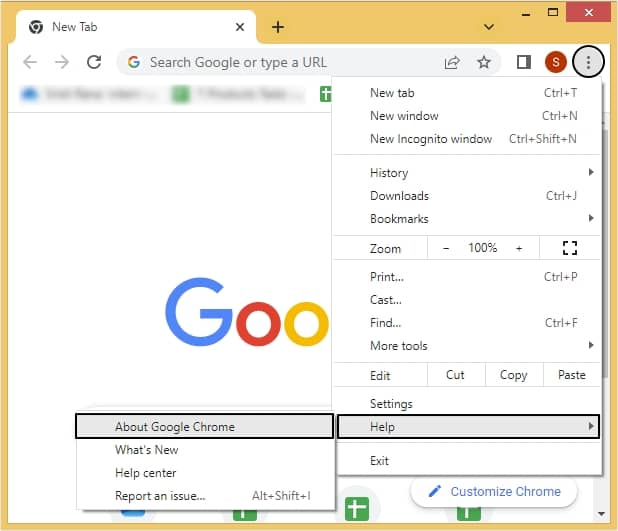Choose Cast... from the menu
Image resolution: width=618 pixels, height=531 pixels.
pos(467,300)
